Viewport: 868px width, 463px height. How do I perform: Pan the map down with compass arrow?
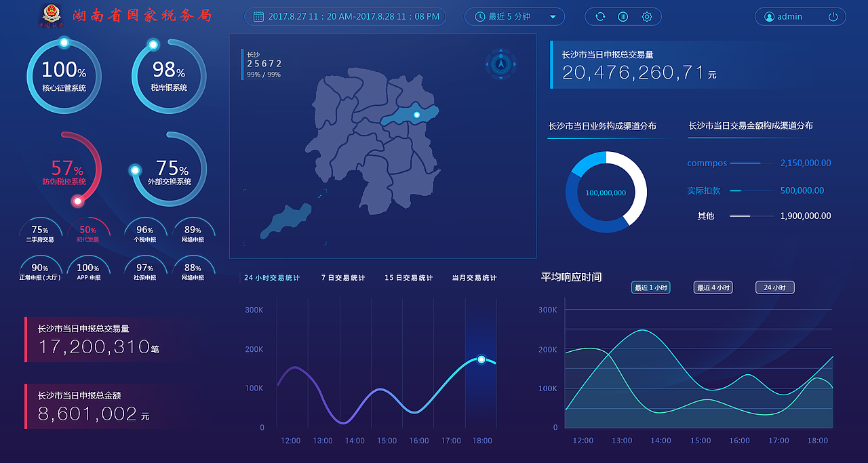click(501, 77)
